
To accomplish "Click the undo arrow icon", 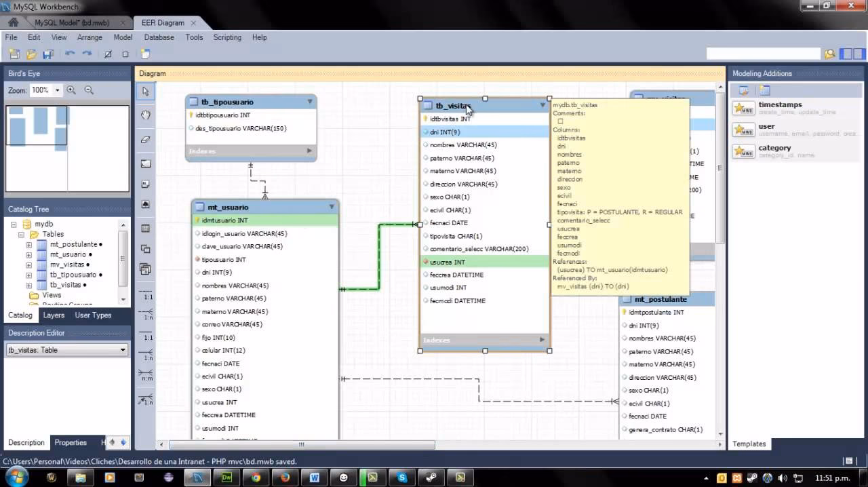I will pos(70,54).
